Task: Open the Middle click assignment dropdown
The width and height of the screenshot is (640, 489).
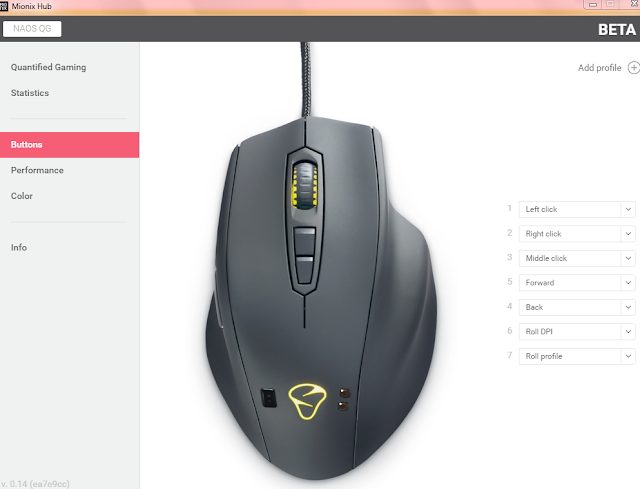Action: tap(577, 258)
